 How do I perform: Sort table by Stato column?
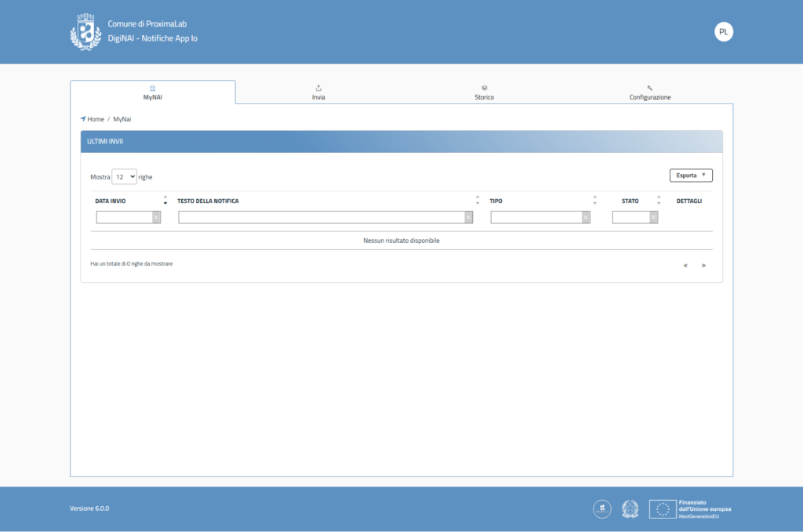coord(659,201)
